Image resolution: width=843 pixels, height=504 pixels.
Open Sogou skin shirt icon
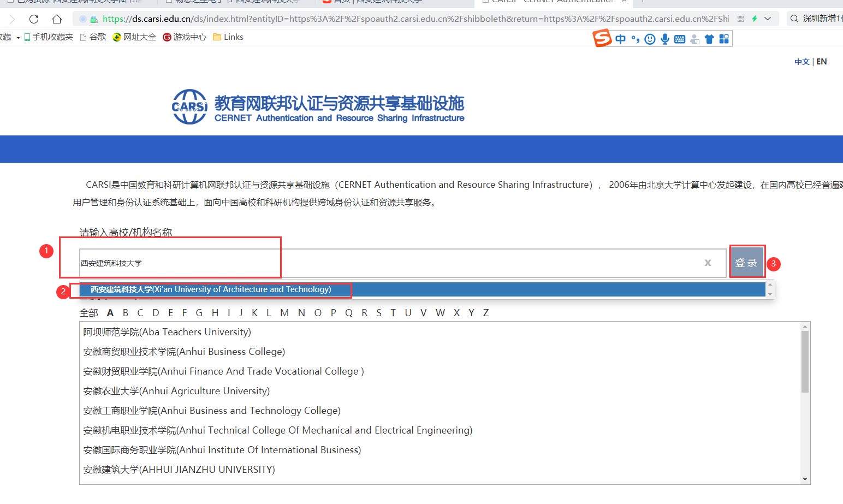click(x=709, y=39)
